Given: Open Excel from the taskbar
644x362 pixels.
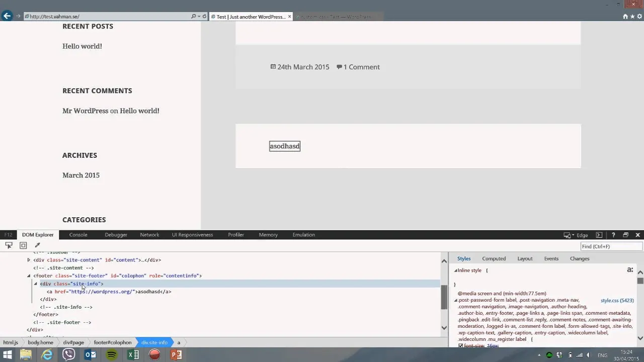Looking at the screenshot, I should point(133,354).
